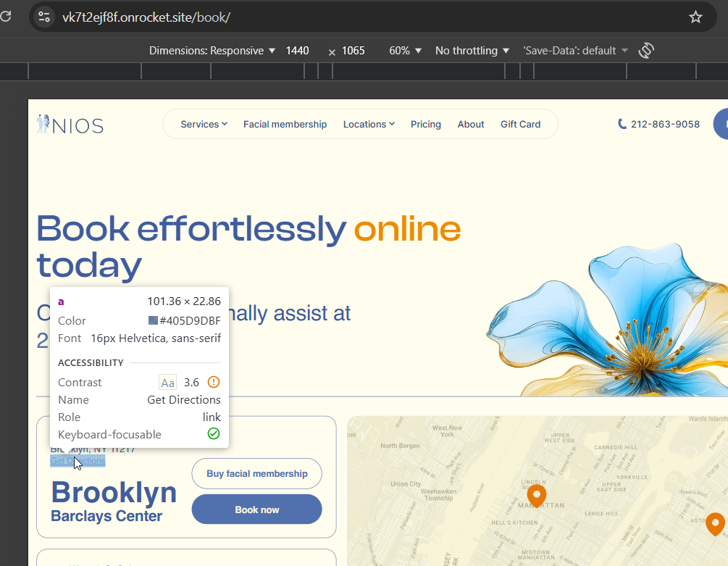Screen dimensions: 728x566
Task: Open Facial membership page
Action: pos(285,125)
